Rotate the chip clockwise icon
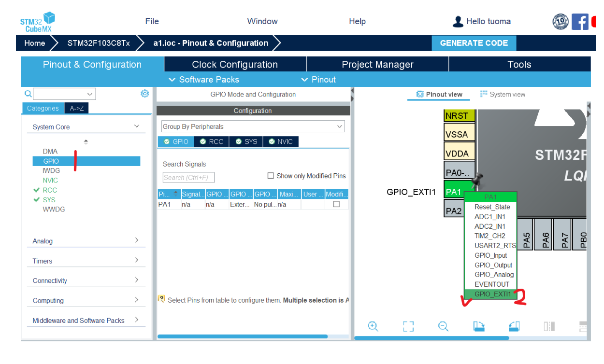 coord(478,326)
